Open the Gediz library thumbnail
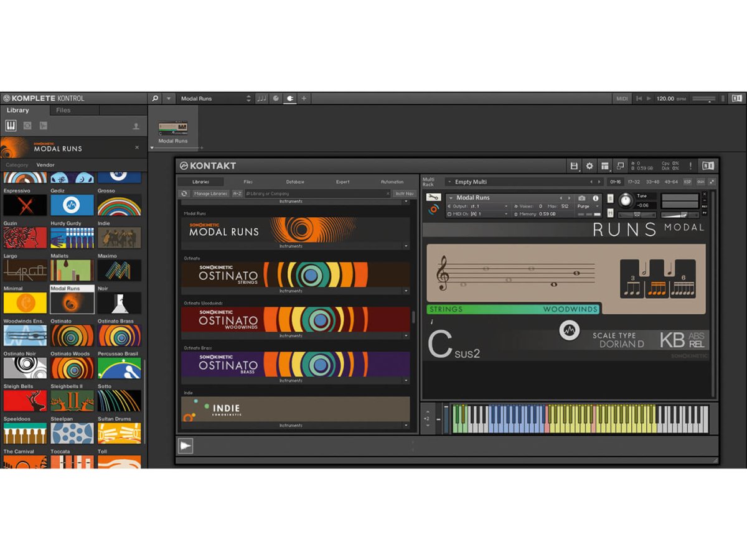Viewport: 747px width, 560px height. [72, 205]
